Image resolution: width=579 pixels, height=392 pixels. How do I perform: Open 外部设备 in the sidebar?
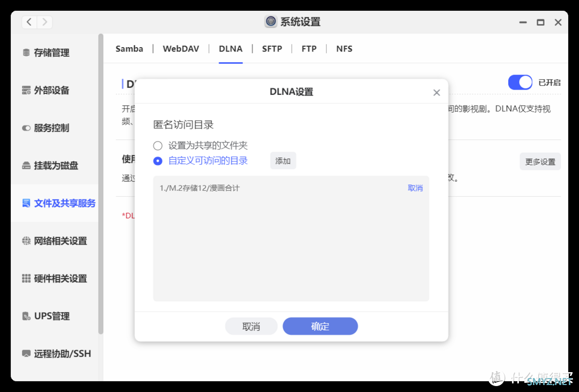(x=55, y=90)
